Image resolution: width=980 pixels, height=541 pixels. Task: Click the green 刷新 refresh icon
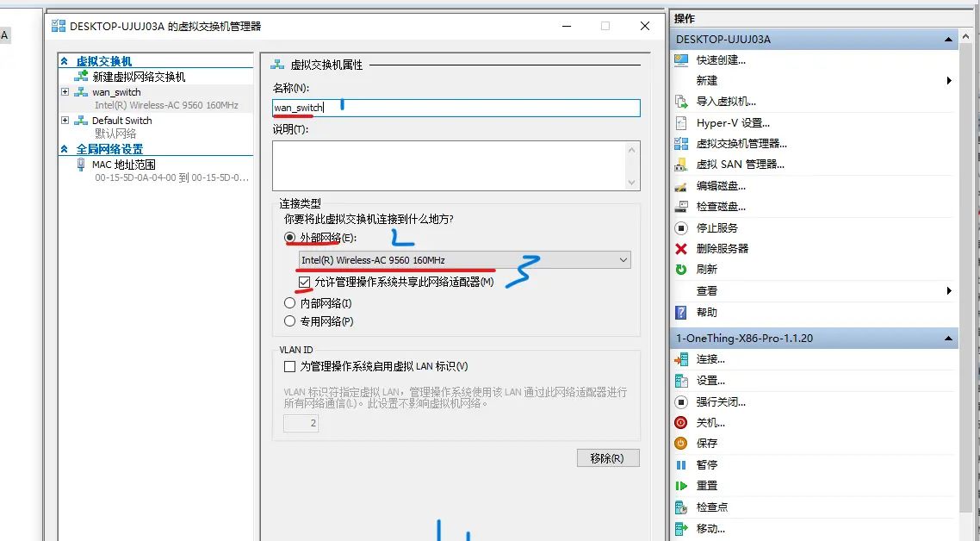click(681, 270)
